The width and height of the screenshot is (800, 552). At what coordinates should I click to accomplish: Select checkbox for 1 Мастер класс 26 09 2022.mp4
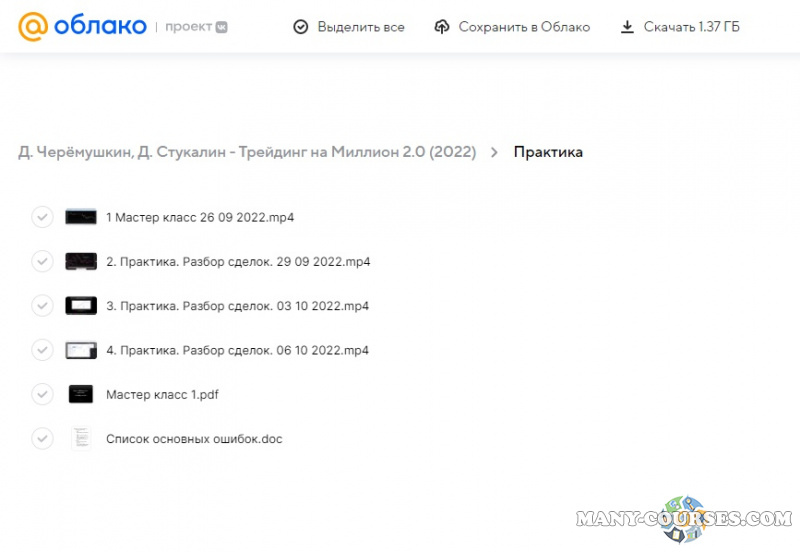(x=42, y=217)
